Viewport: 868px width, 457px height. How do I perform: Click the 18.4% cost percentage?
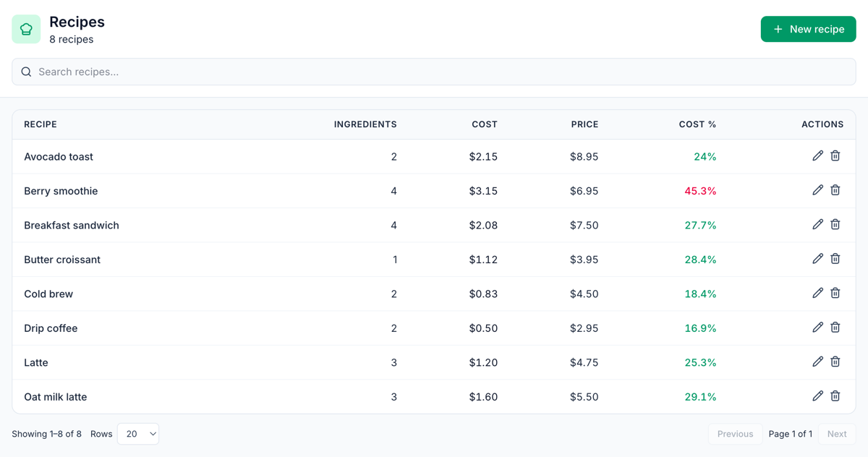700,294
